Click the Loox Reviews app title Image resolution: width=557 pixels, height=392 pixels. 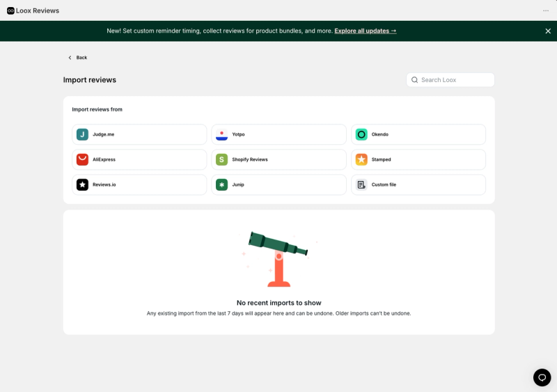(38, 10)
